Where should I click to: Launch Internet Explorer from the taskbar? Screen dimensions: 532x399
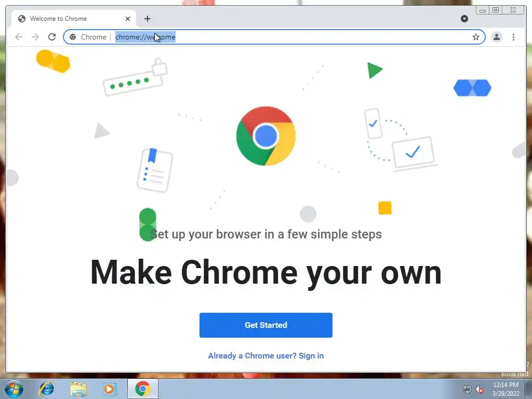point(46,389)
